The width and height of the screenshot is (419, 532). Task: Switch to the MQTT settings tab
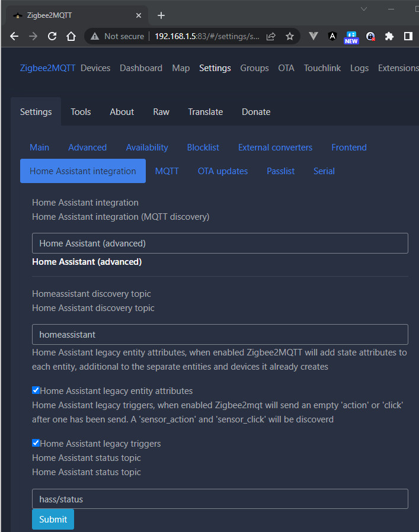167,171
